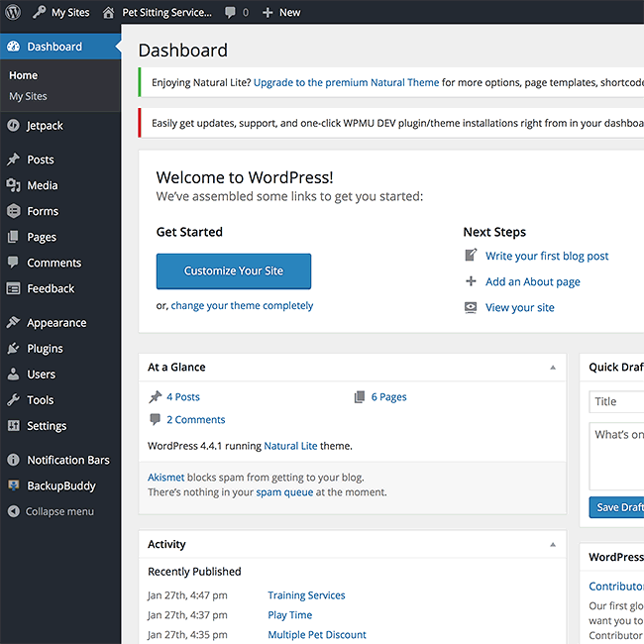Image resolution: width=644 pixels, height=644 pixels.
Task: Follow the View your site link
Action: pos(519,307)
